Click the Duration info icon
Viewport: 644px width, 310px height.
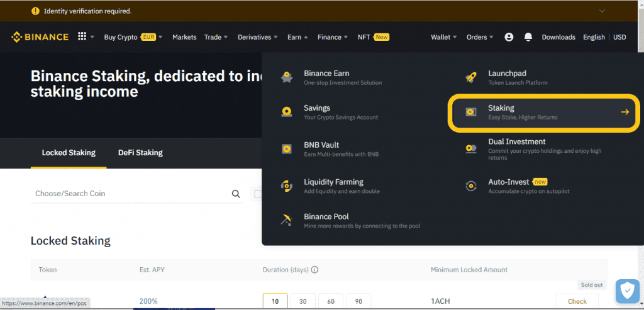coord(315,270)
